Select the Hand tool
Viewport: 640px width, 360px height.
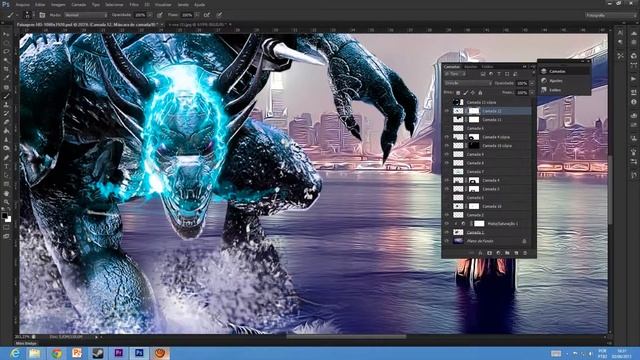pos(6,193)
